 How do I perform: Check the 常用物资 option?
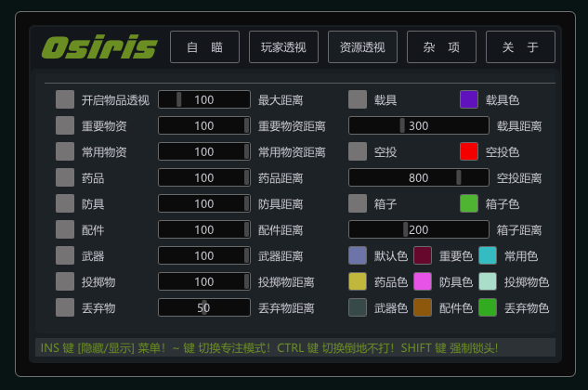point(65,151)
